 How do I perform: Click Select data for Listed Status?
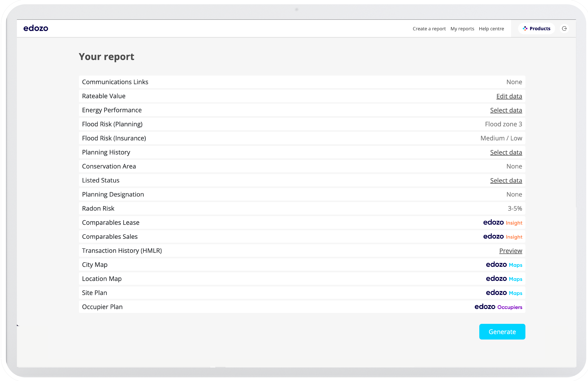pos(506,181)
